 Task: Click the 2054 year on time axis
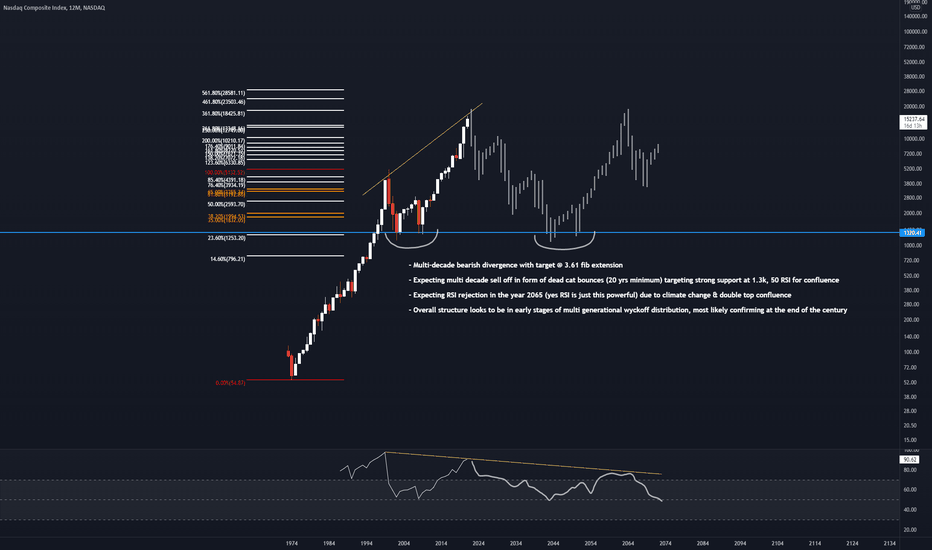(x=591, y=543)
